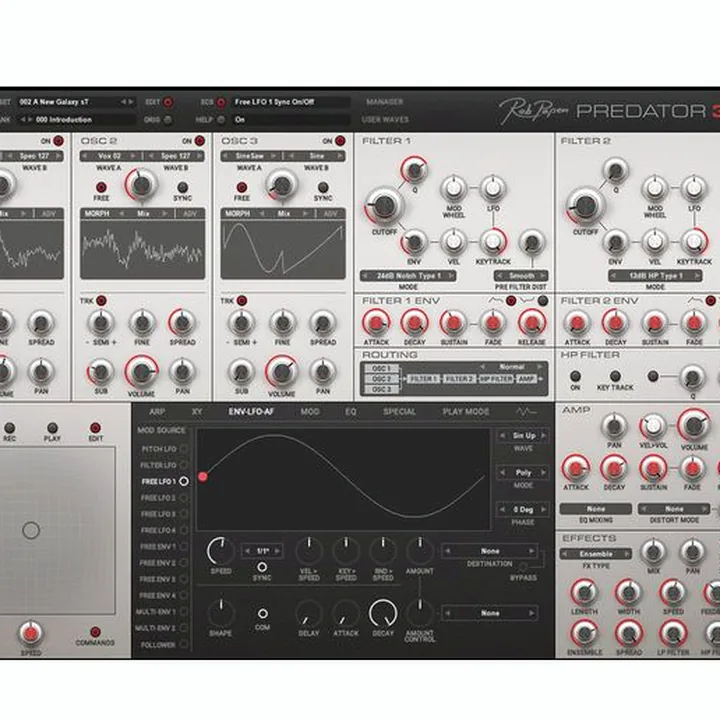The width and height of the screenshot is (720, 720).
Task: Click the Filter 1 Cutoff knob
Action: 383,206
